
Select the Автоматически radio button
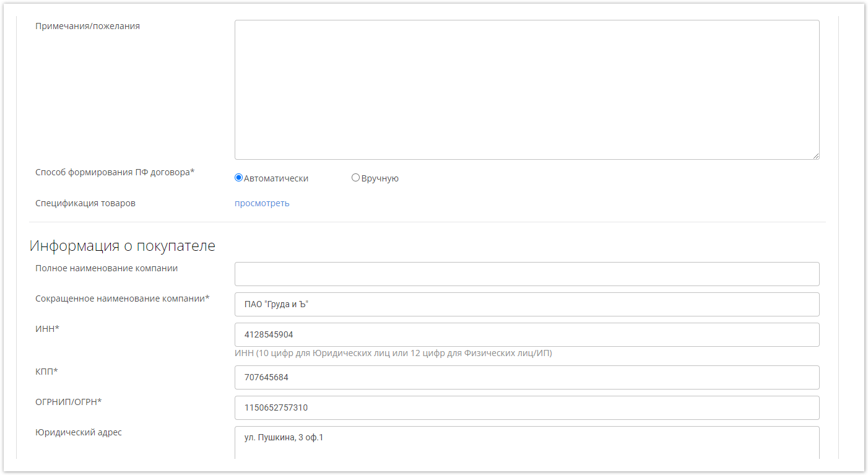tap(238, 178)
